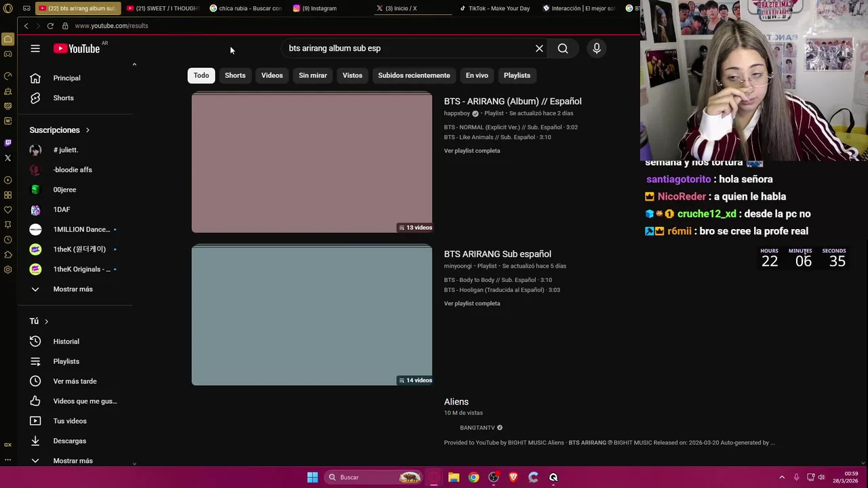This screenshot has width=868, height=488.
Task: Open the sidebar player icon
Action: 7,180
